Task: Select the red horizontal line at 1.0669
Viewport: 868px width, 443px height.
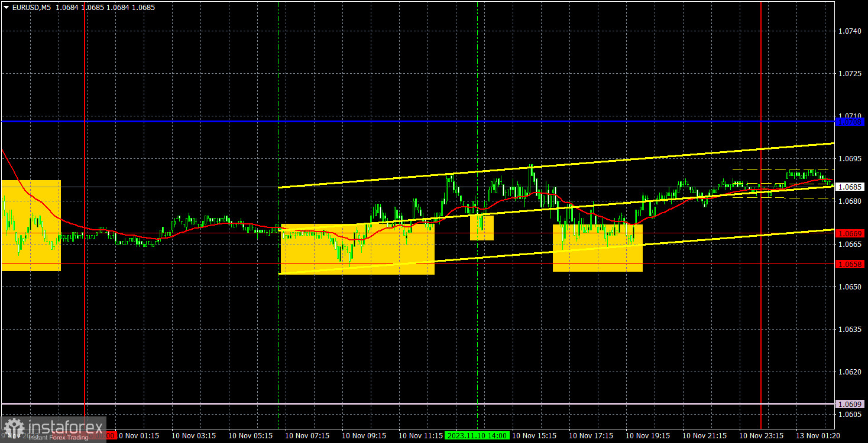Action: pyautogui.click(x=417, y=233)
